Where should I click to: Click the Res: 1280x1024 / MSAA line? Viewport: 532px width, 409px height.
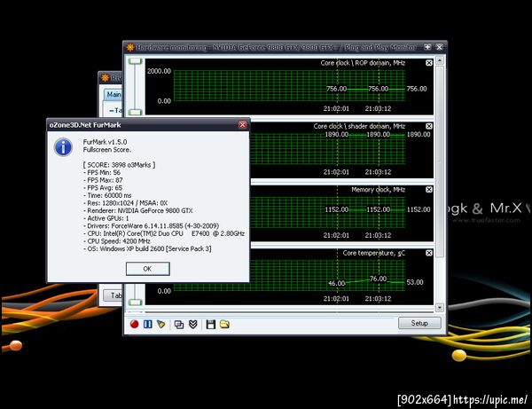coord(125,203)
